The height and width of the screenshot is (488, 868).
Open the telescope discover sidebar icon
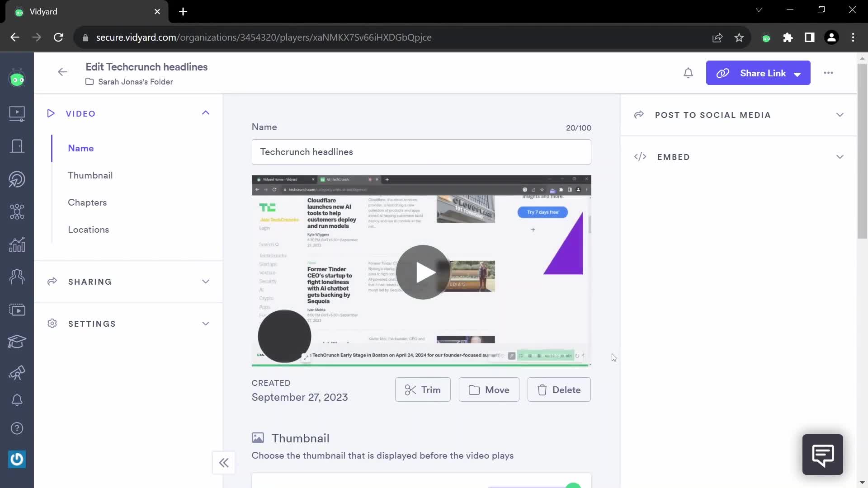(17, 373)
